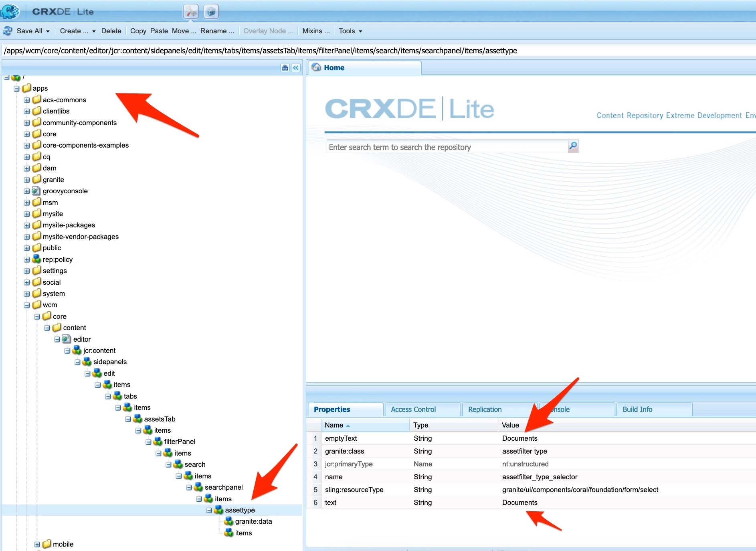Open the tools wrench icon in header
This screenshot has height=551, width=756.
pos(191,12)
